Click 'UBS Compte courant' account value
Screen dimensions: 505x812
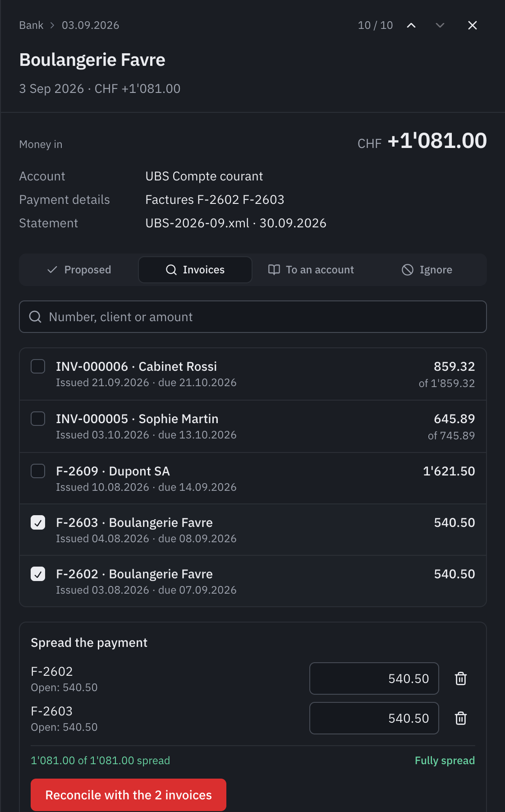point(204,176)
